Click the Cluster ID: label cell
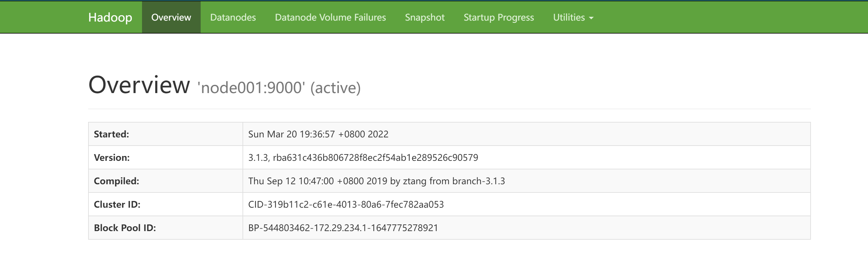This screenshot has height=258, width=868. tap(165, 204)
